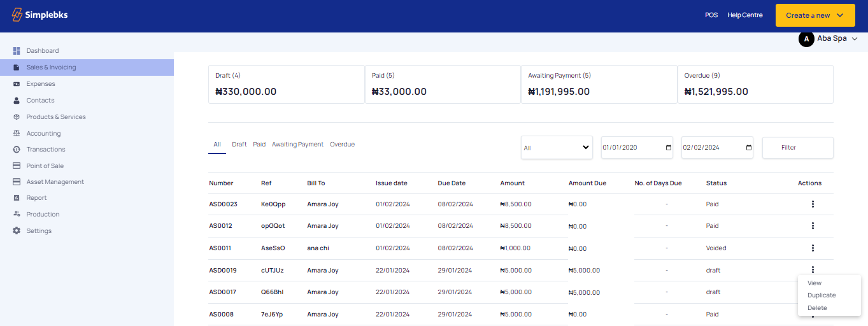The height and width of the screenshot is (326, 868).
Task: Open the Help Centre link
Action: pyautogui.click(x=745, y=15)
